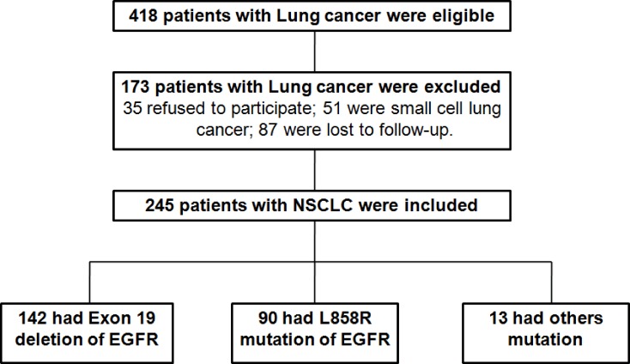Click the word NSCLC in included box

tap(323, 205)
